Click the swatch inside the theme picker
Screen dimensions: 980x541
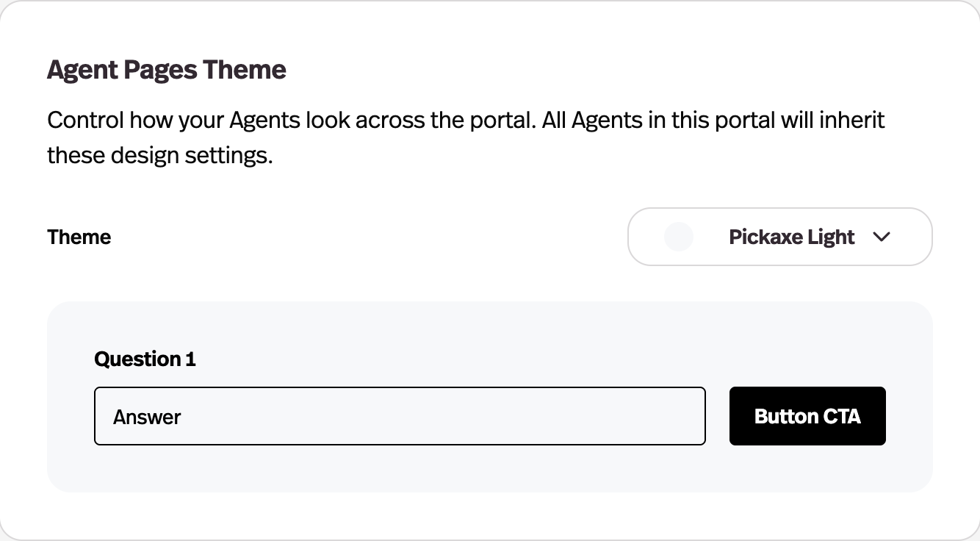tap(678, 237)
